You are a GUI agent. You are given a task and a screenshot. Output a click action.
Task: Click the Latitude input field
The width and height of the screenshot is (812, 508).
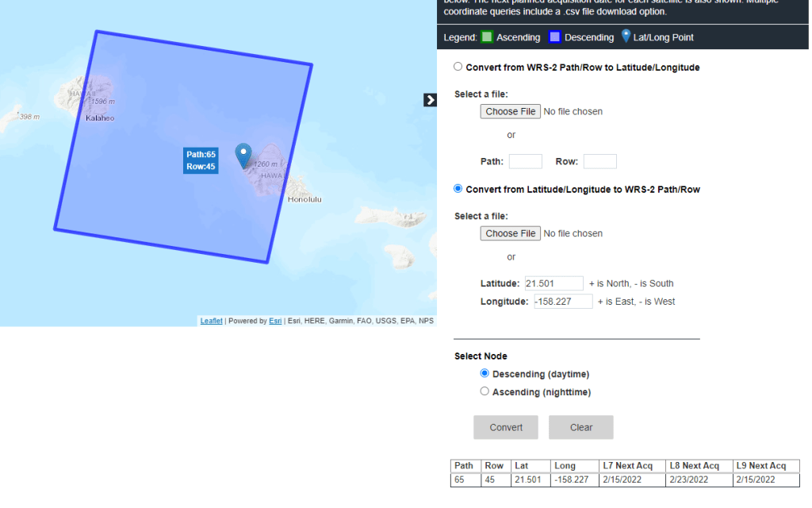pos(553,283)
